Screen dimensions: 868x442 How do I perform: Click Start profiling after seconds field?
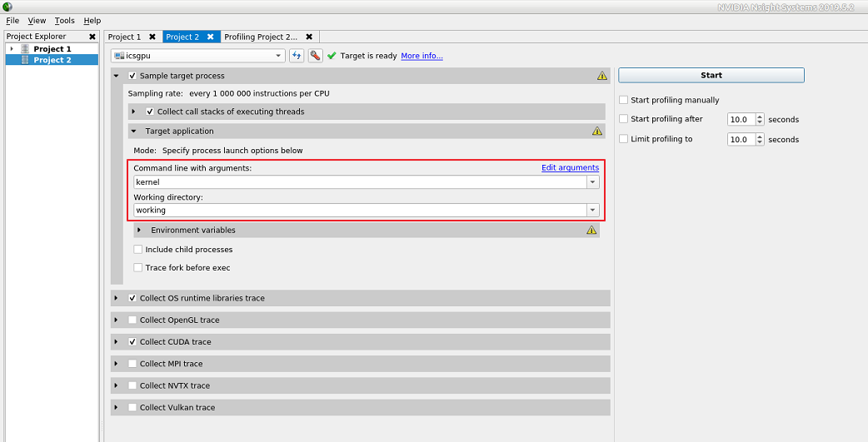(x=741, y=120)
